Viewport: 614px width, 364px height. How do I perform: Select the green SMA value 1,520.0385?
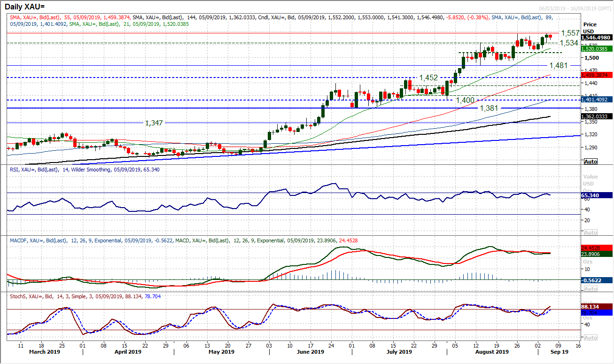click(597, 48)
